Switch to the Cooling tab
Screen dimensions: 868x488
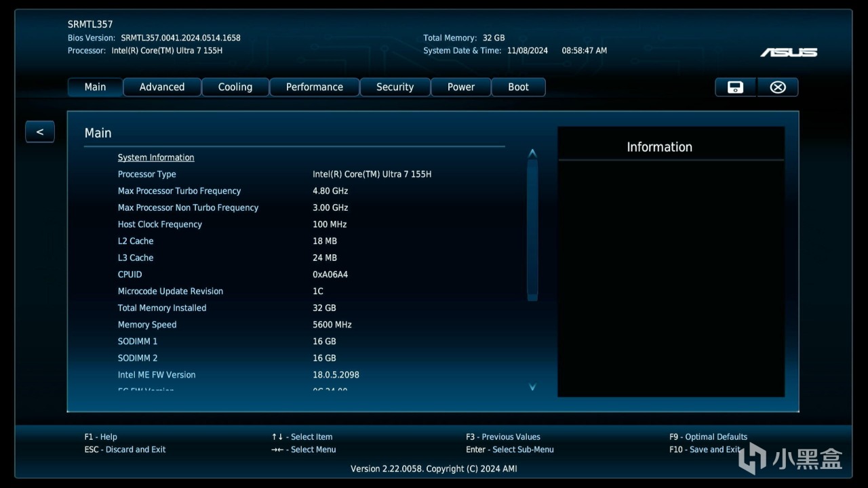click(235, 87)
